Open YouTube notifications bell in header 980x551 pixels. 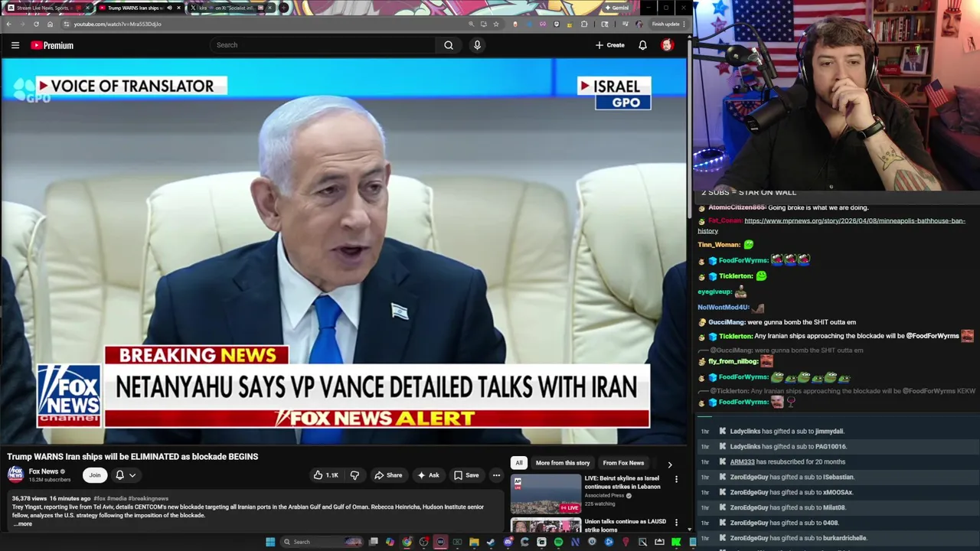[642, 45]
